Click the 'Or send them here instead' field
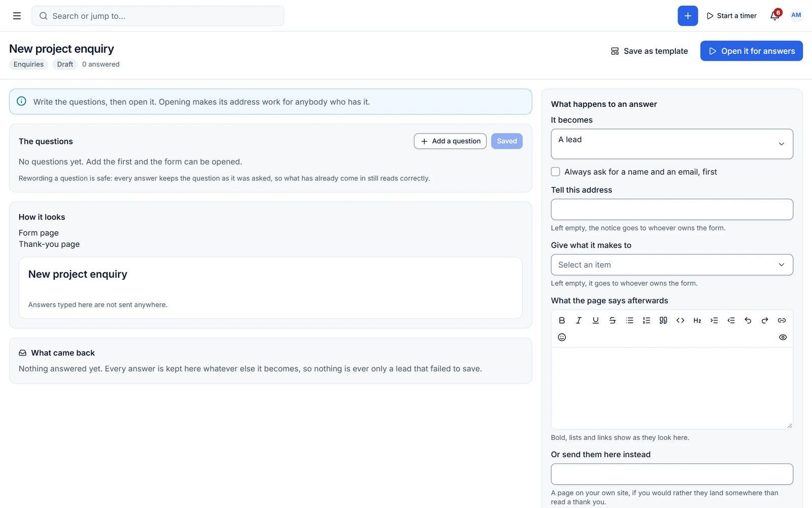812x508 pixels. point(672,474)
